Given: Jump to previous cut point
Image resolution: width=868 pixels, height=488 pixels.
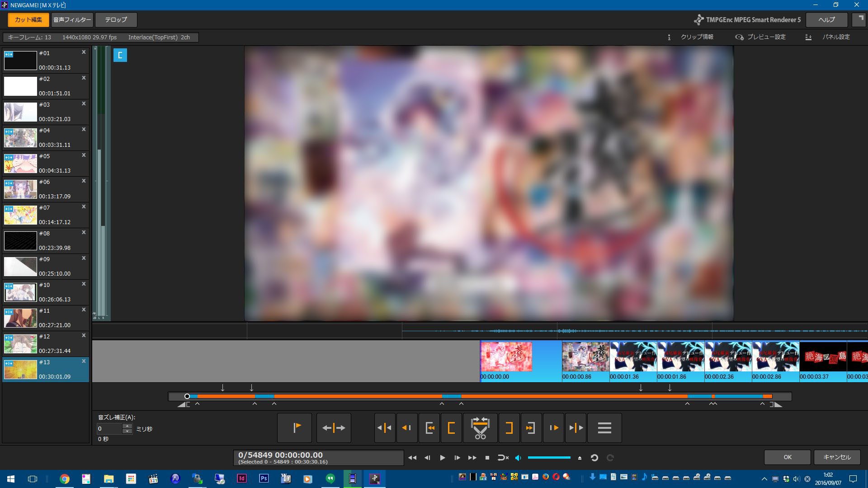Looking at the screenshot, I should coord(385,427).
